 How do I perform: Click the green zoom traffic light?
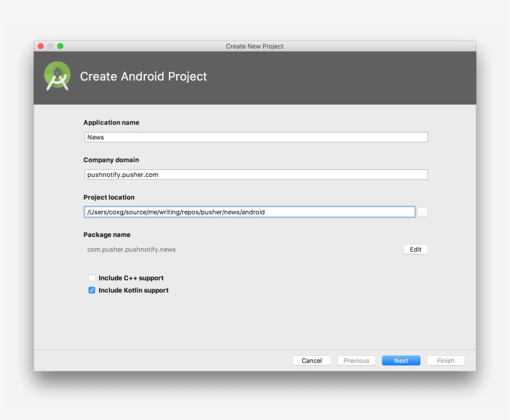pos(59,45)
